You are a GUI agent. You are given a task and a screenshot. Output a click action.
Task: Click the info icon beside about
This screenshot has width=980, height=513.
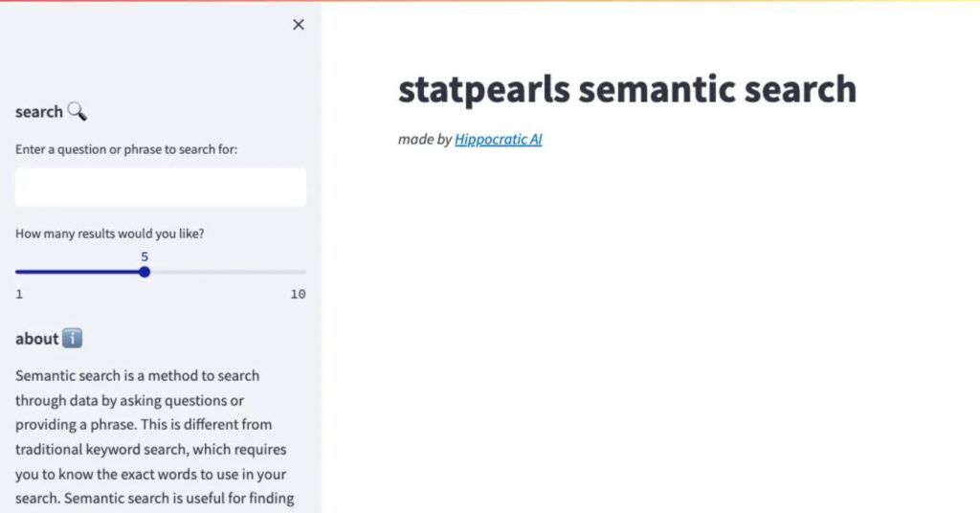tap(73, 339)
